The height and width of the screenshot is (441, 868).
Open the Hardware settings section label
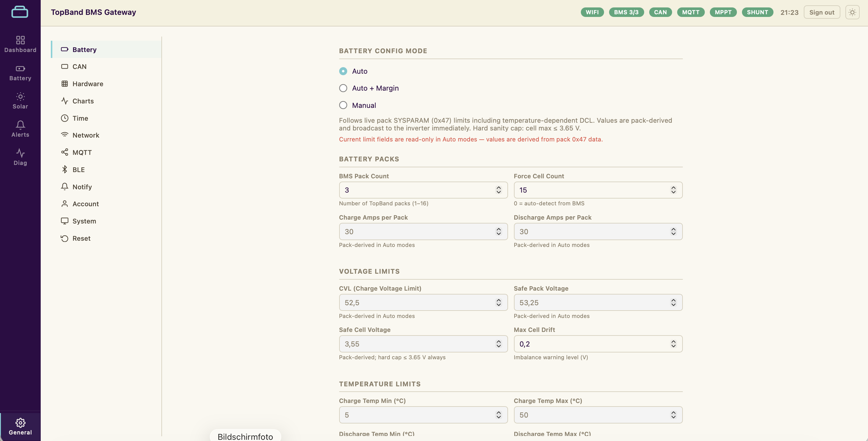pyautogui.click(x=88, y=84)
